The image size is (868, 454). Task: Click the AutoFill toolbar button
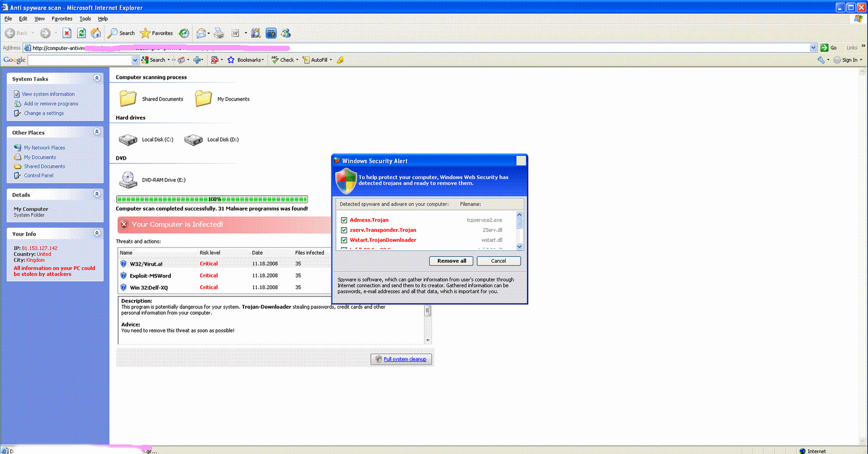pos(315,60)
